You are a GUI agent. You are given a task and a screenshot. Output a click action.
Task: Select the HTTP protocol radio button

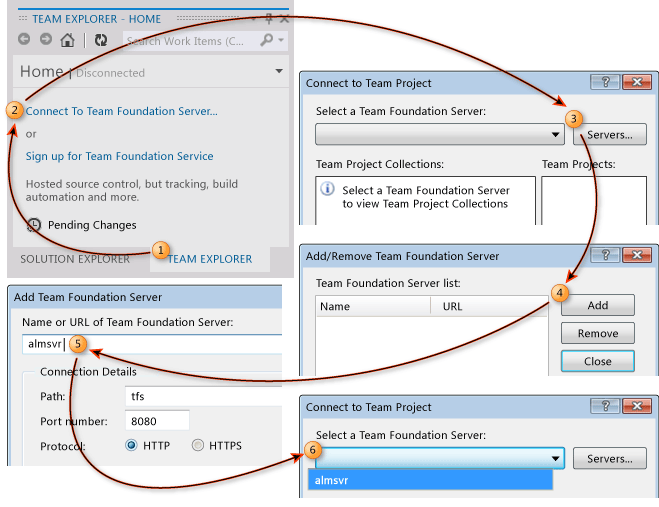pos(131,445)
